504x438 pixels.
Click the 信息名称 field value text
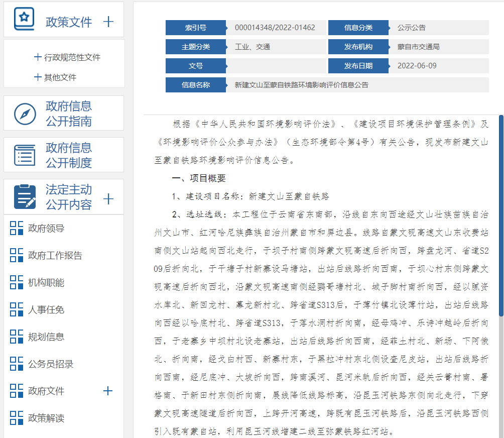[301, 85]
